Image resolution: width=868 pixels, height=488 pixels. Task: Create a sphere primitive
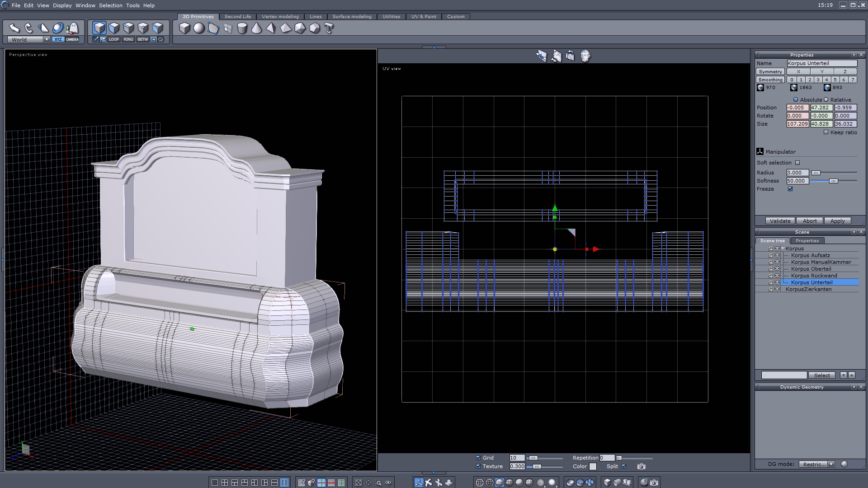199,28
